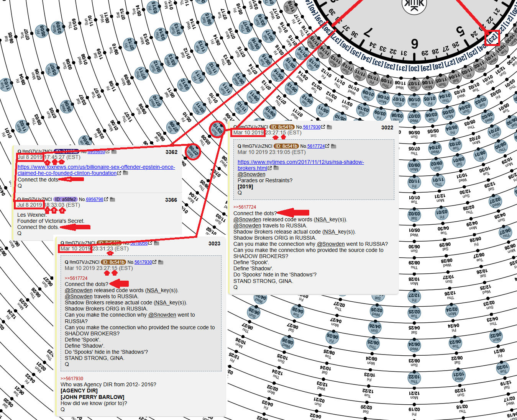Click external-link icon after the nytimes URL
Viewport: 517px width, 420px height.
coord(270,168)
